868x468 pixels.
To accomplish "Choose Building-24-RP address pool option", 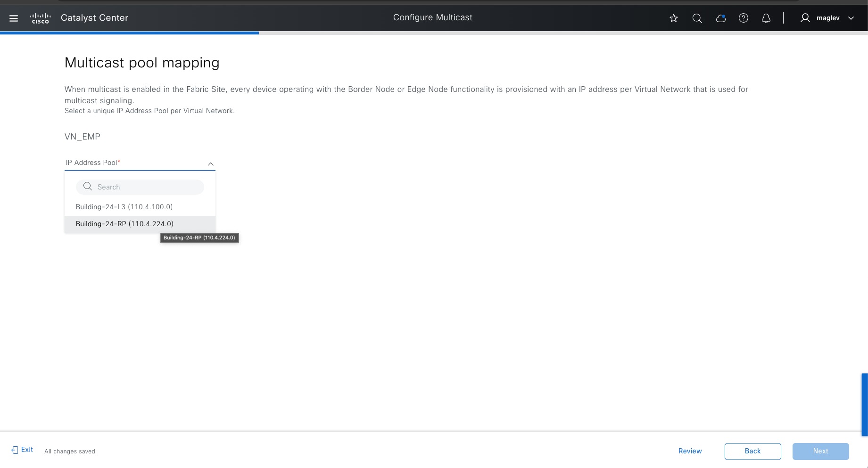I will 124,224.
